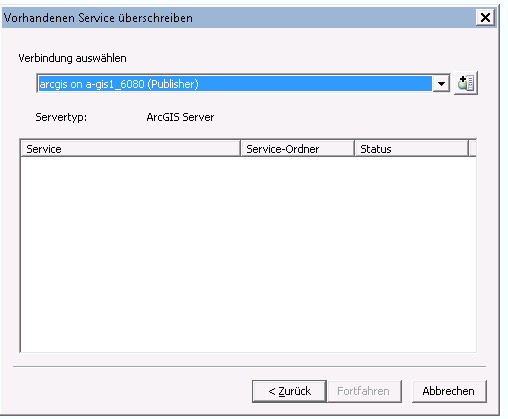Screen dimensions: 508x419
Task: Click the add server connection icon
Action: click(x=466, y=83)
